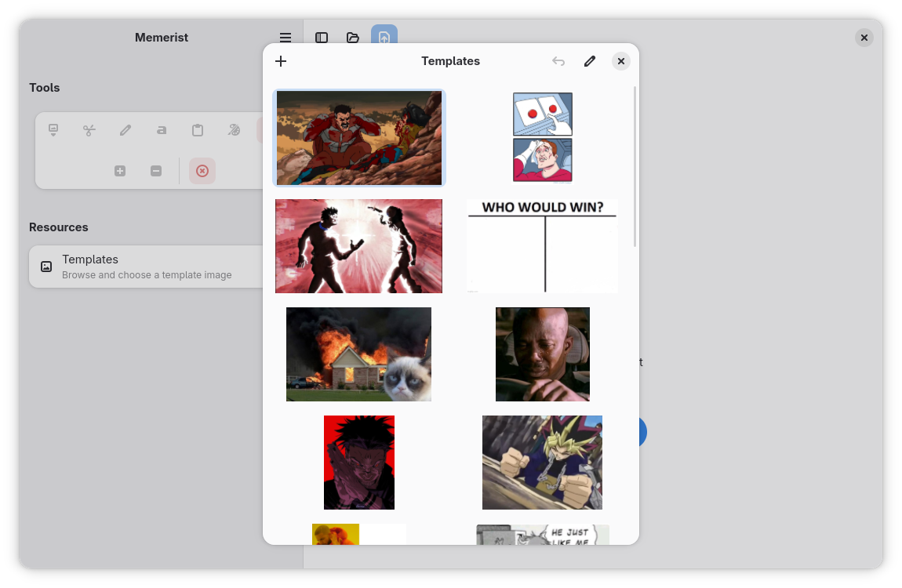
Task: Click the undo arrow in Templates header
Action: [558, 61]
